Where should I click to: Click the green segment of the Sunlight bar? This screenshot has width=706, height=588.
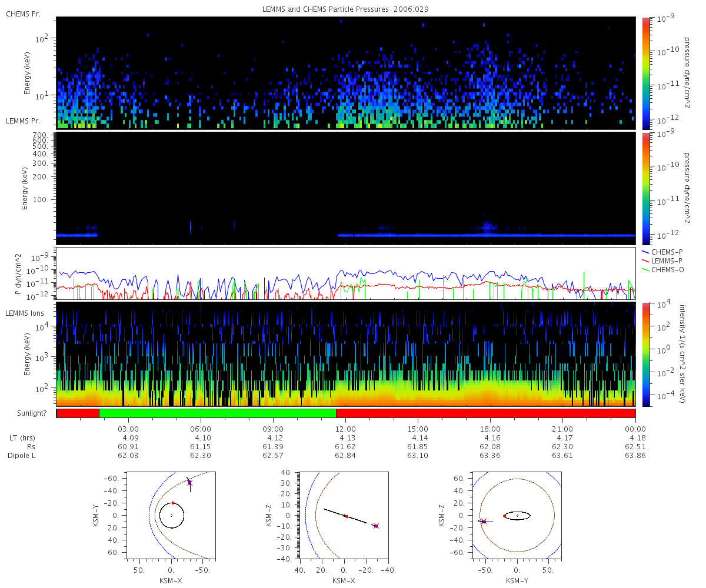click(217, 413)
